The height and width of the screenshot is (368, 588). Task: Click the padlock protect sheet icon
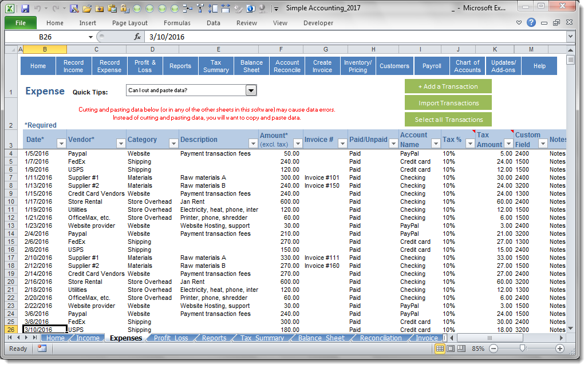point(125,8)
